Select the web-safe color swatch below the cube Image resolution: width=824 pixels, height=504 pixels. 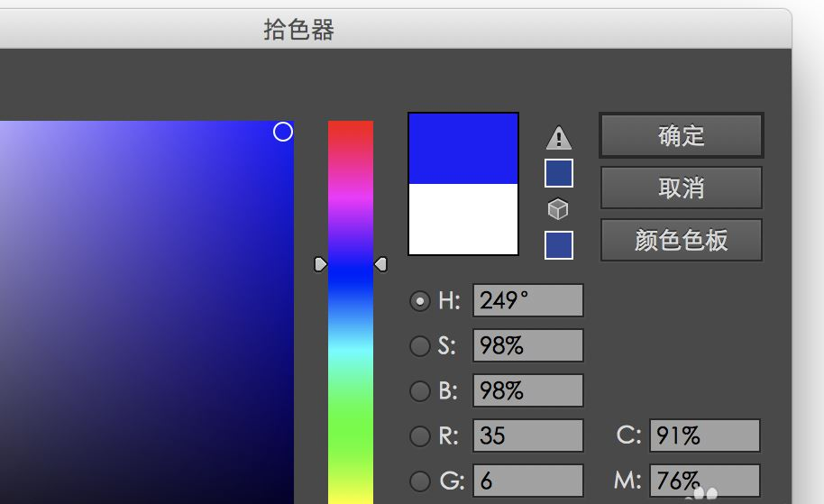(x=559, y=245)
